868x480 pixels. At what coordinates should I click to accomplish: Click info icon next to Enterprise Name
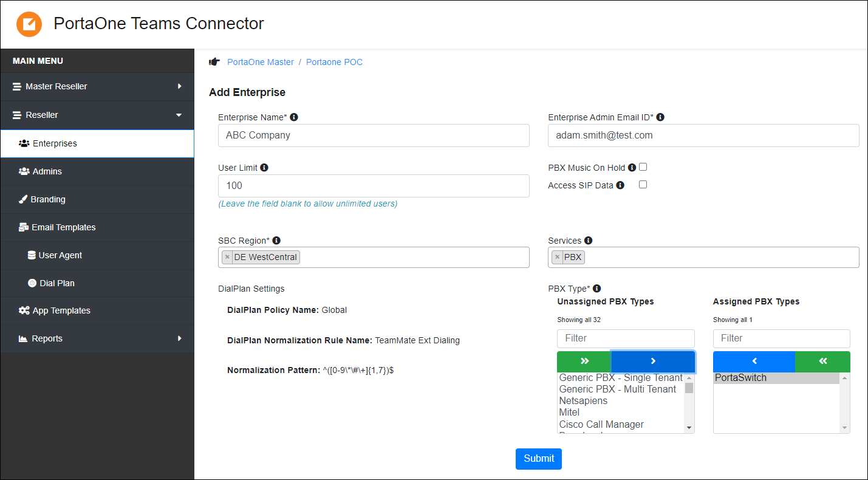coord(294,117)
